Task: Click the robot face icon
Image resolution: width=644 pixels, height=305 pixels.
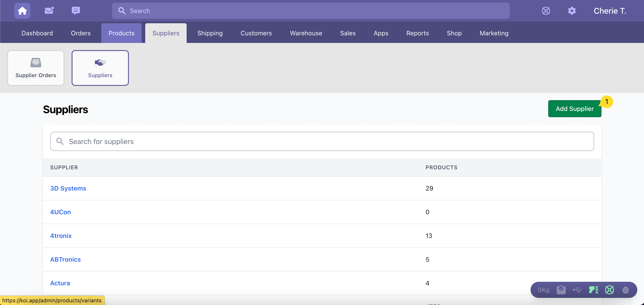Action: click(625, 290)
